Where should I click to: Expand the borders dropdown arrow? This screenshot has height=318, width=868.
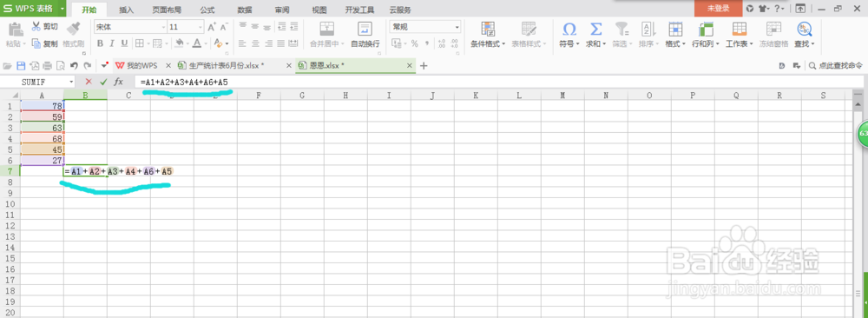click(x=148, y=43)
